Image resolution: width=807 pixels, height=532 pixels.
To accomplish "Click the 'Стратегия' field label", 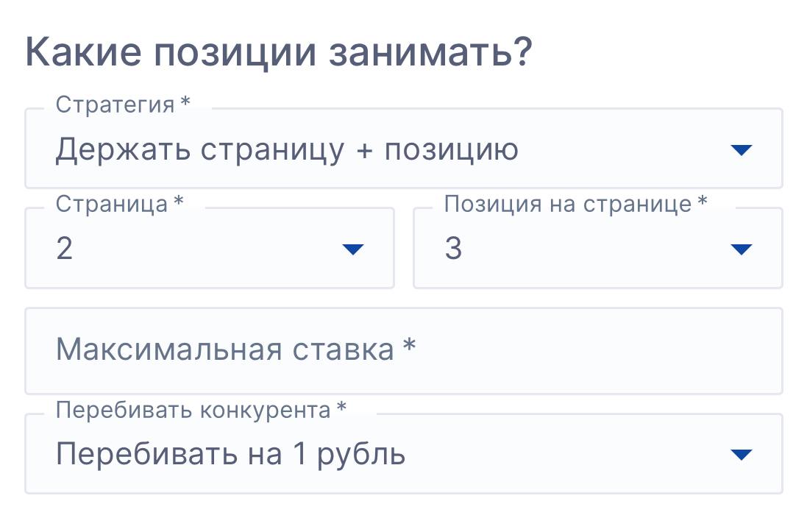I will tap(115, 104).
